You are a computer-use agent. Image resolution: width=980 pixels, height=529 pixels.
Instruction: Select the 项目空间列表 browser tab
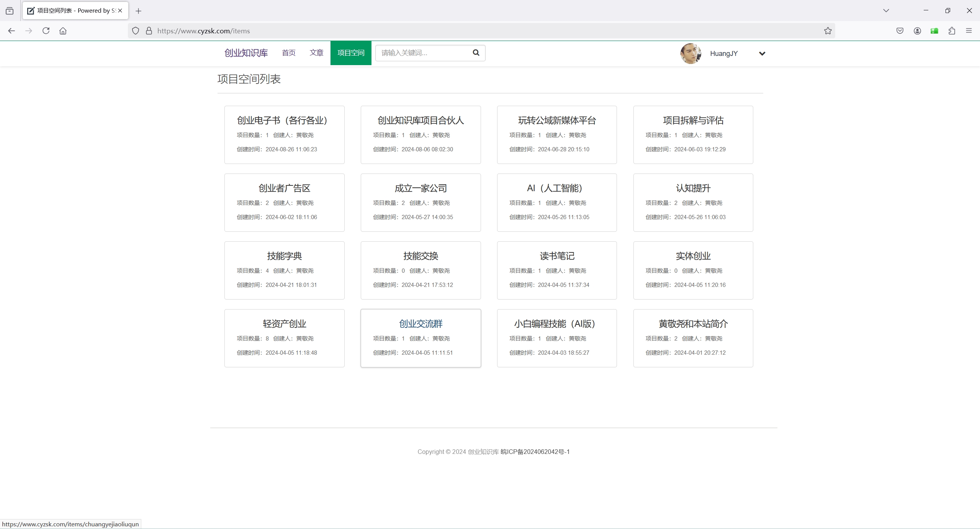tap(75, 11)
